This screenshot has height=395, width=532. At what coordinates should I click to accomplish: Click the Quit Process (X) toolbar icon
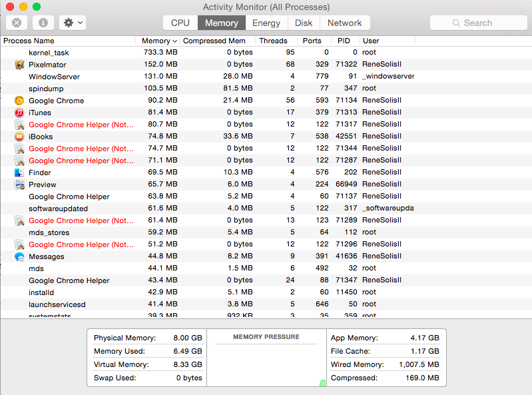(17, 23)
